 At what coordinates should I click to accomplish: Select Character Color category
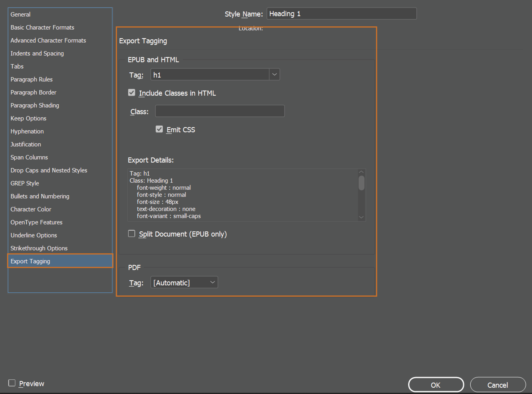click(31, 209)
